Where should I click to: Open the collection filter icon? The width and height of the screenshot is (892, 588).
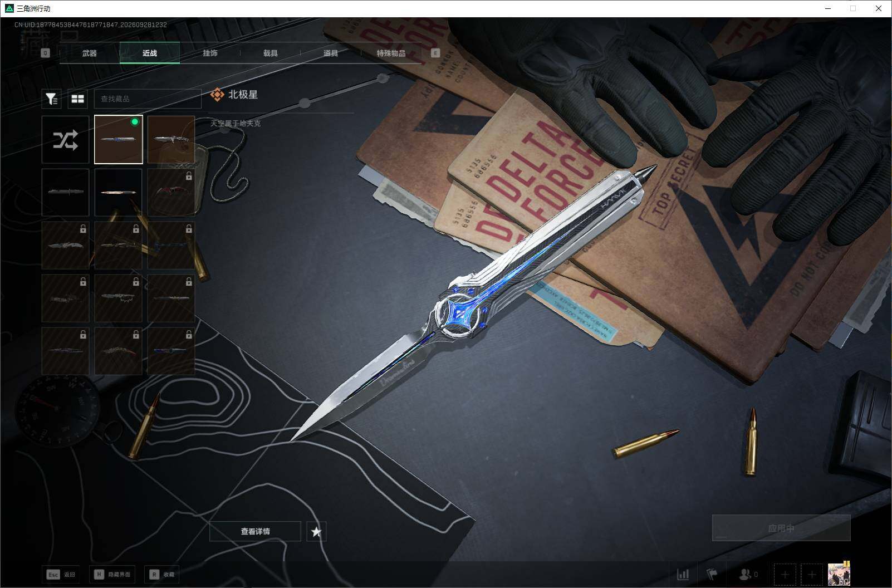(52, 99)
